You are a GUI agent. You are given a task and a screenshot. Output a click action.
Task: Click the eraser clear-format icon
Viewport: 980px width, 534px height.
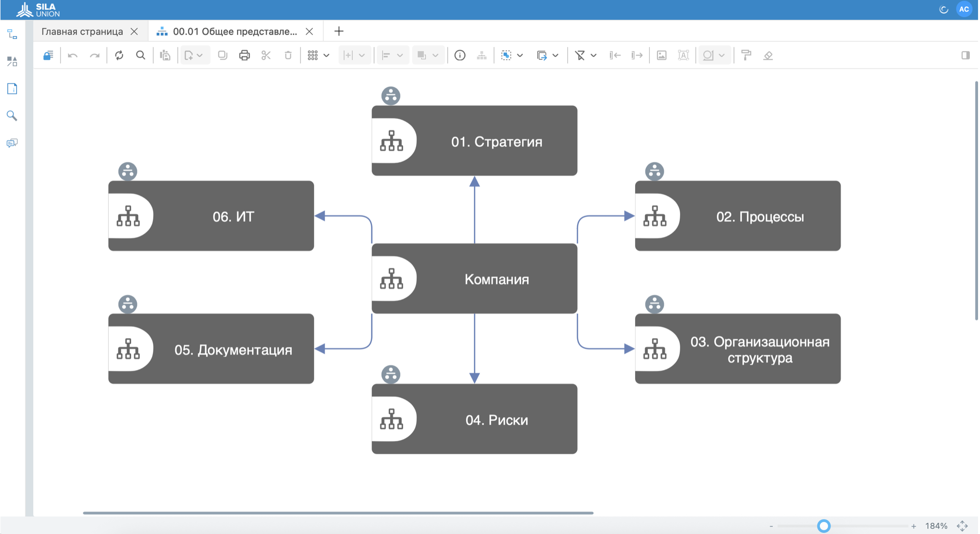(x=768, y=56)
